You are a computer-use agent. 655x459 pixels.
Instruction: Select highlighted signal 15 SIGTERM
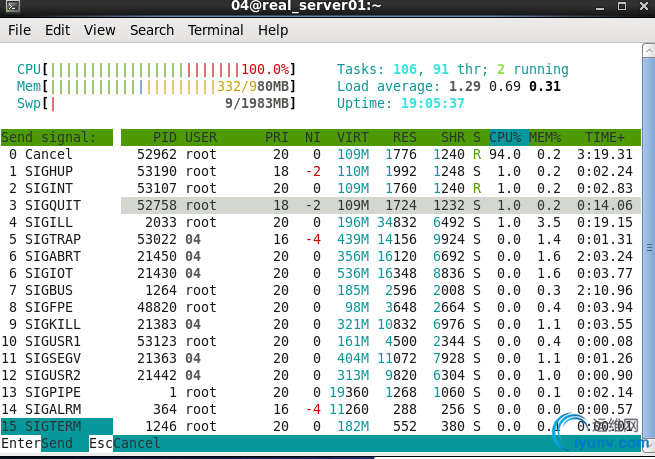click(x=57, y=426)
